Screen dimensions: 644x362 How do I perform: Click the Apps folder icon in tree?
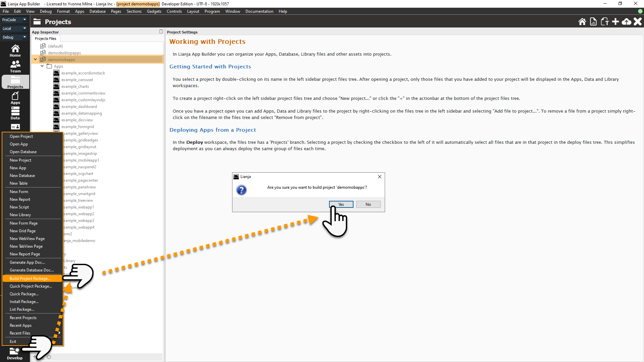[x=49, y=66]
